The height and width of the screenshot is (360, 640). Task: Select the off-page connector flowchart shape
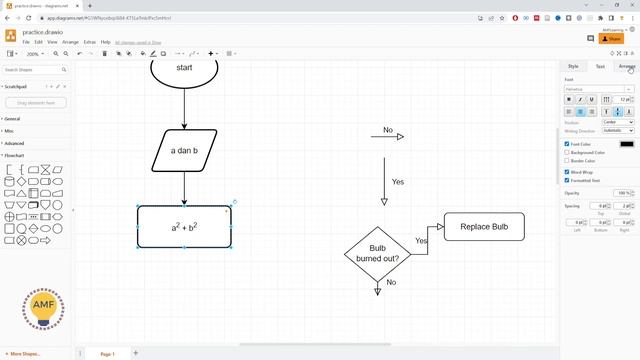(45, 205)
